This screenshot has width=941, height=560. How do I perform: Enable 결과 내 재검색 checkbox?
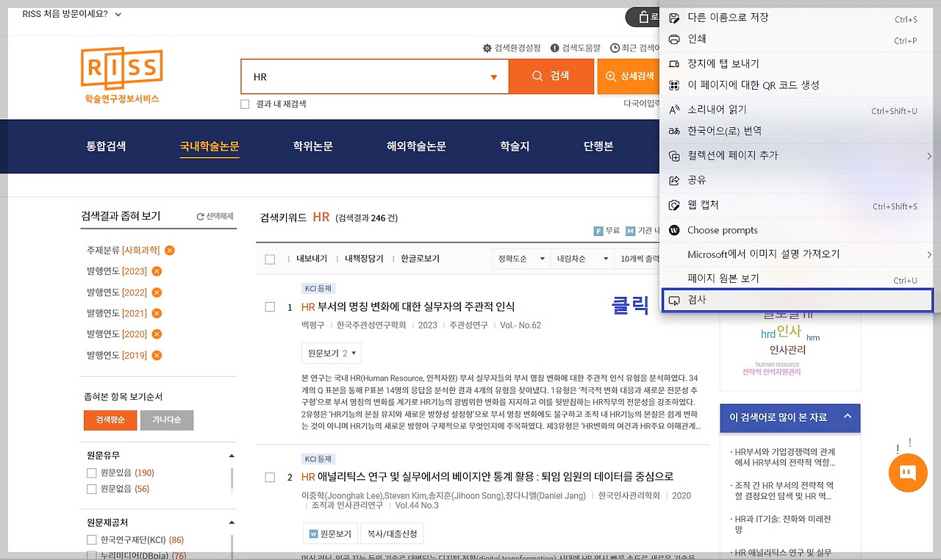tap(246, 104)
